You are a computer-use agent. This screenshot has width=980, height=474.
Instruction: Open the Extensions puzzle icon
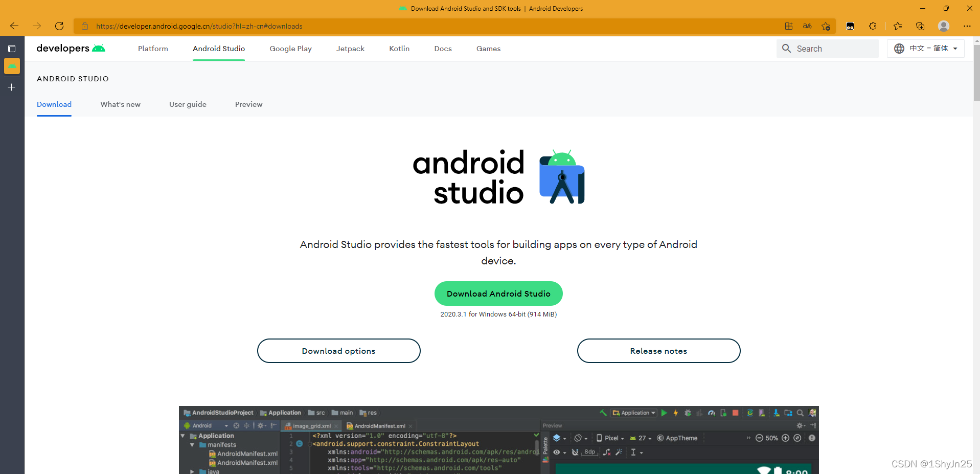coord(873,26)
